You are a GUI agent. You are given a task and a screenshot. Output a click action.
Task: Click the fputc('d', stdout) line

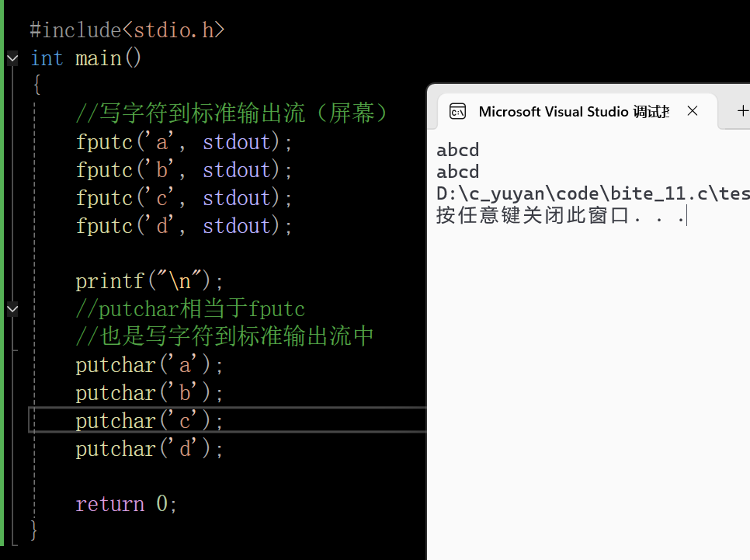184,225
